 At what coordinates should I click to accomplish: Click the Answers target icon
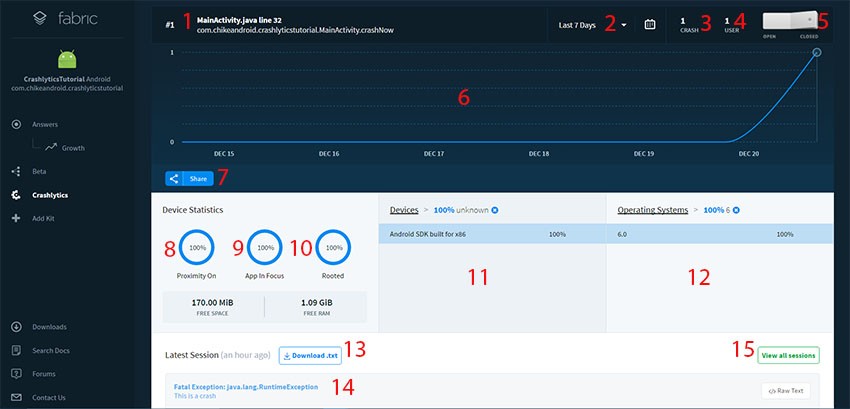coord(16,124)
